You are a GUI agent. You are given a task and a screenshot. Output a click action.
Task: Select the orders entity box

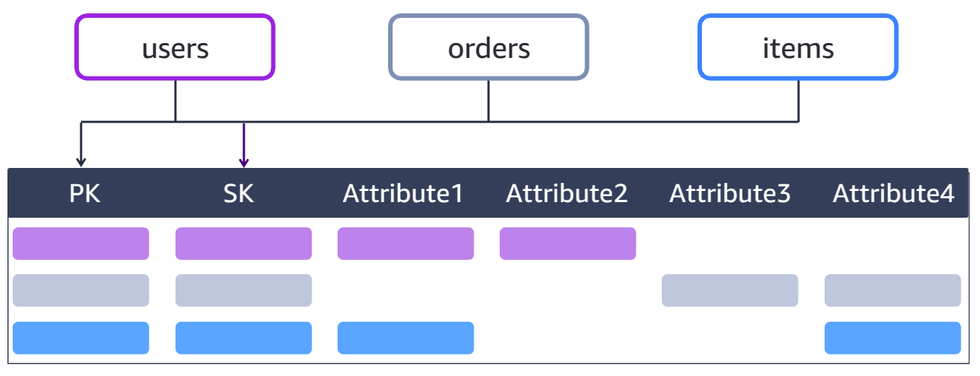[489, 47]
